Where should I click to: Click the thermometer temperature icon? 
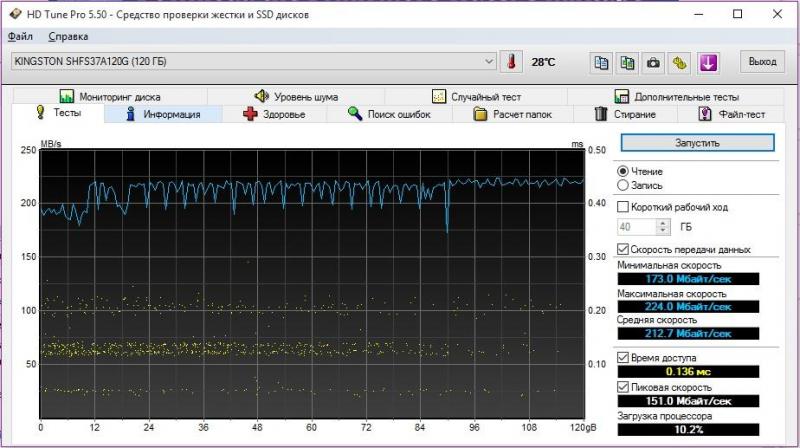511,62
